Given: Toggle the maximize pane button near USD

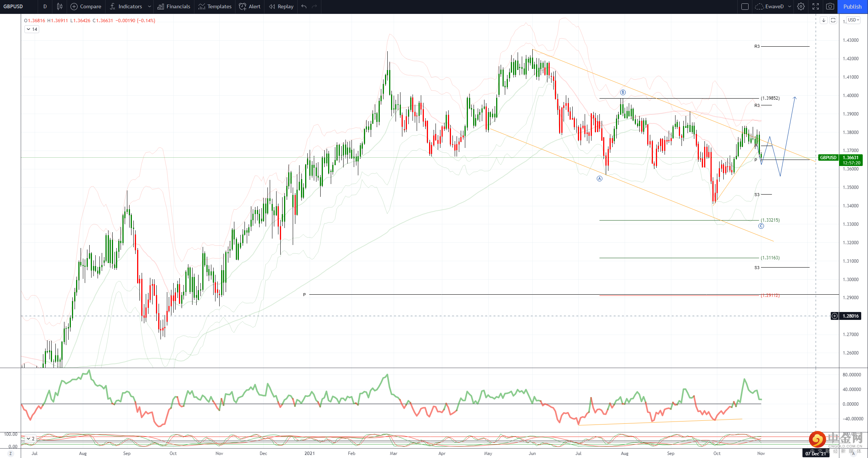Looking at the screenshot, I should (x=833, y=20).
